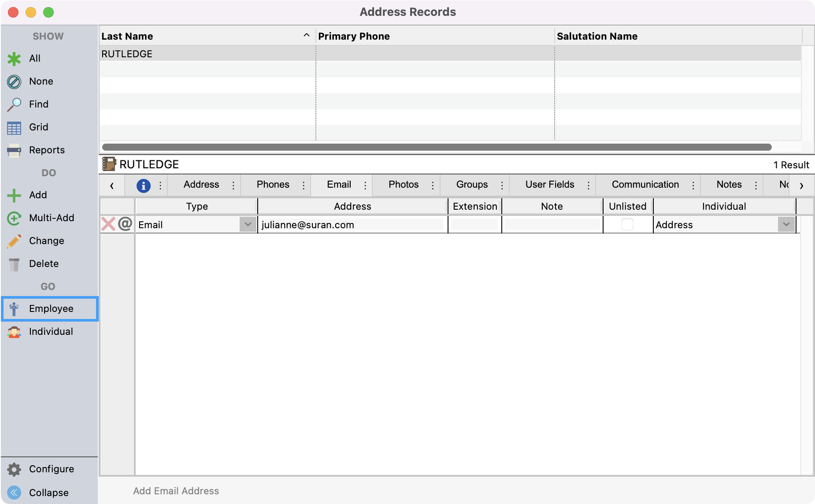815x504 pixels.
Task: Switch to the Phones tab
Action: pyautogui.click(x=273, y=185)
